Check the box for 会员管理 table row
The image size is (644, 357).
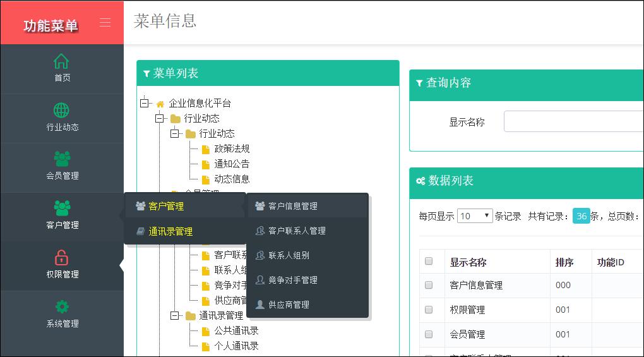pos(429,334)
